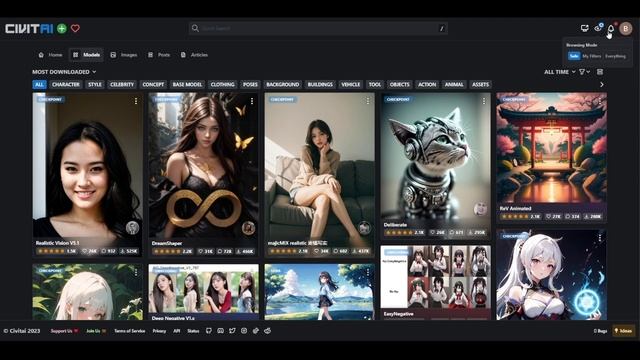This screenshot has height=360, width=640.
Task: Select Safe browsing mode
Action: click(574, 56)
